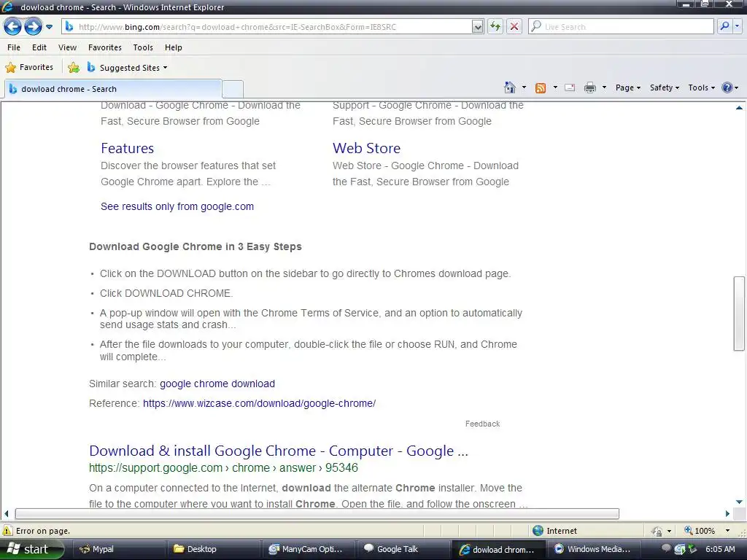Viewport: 747px width, 560px height.
Task: Open recent pages dropdown beside Forward button
Action: (x=49, y=27)
